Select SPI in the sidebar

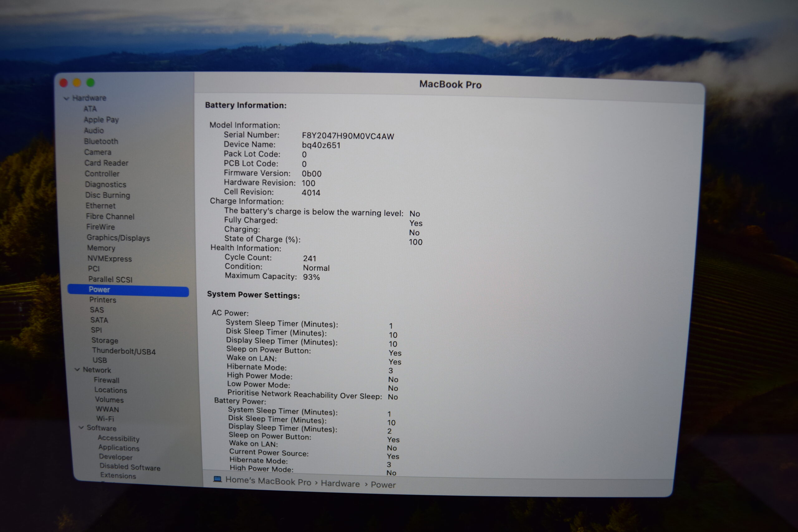pyautogui.click(x=96, y=330)
